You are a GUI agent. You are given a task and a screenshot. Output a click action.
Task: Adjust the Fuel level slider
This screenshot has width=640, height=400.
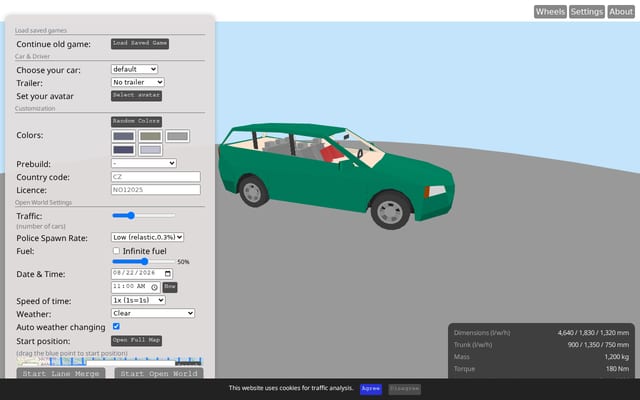(144, 262)
